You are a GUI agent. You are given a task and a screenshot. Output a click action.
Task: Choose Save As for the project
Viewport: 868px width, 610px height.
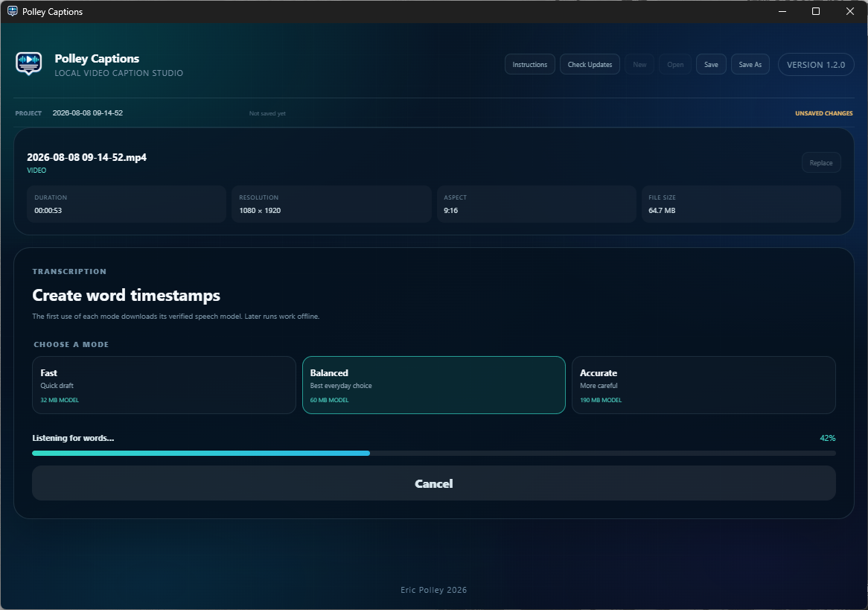(750, 64)
